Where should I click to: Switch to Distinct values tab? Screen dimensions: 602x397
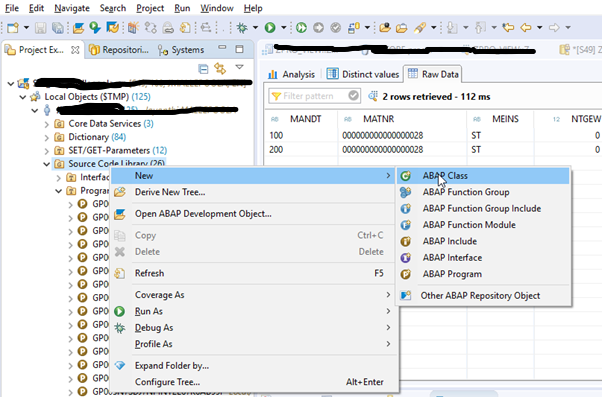click(363, 74)
